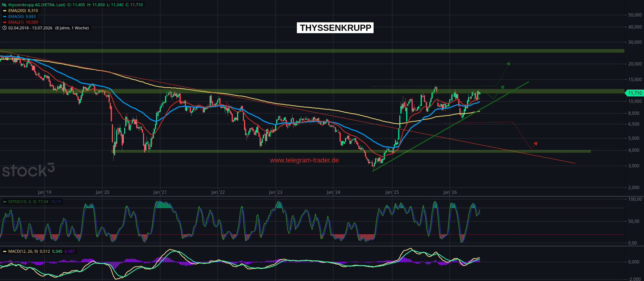The height and width of the screenshot is (281, 644).
Task: Open the www.telegram-trader.de link
Action: 304,160
